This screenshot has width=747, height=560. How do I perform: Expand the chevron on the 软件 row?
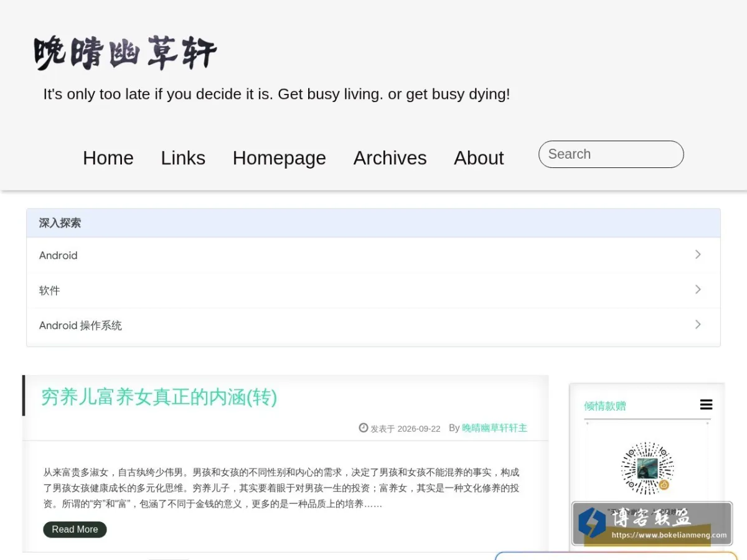pyautogui.click(x=698, y=289)
